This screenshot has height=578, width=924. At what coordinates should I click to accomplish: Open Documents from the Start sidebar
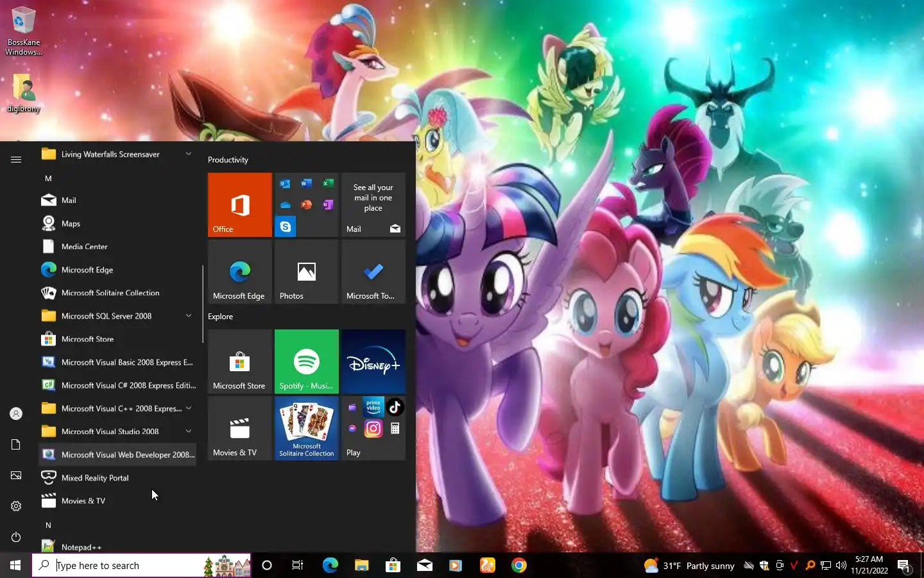16,444
